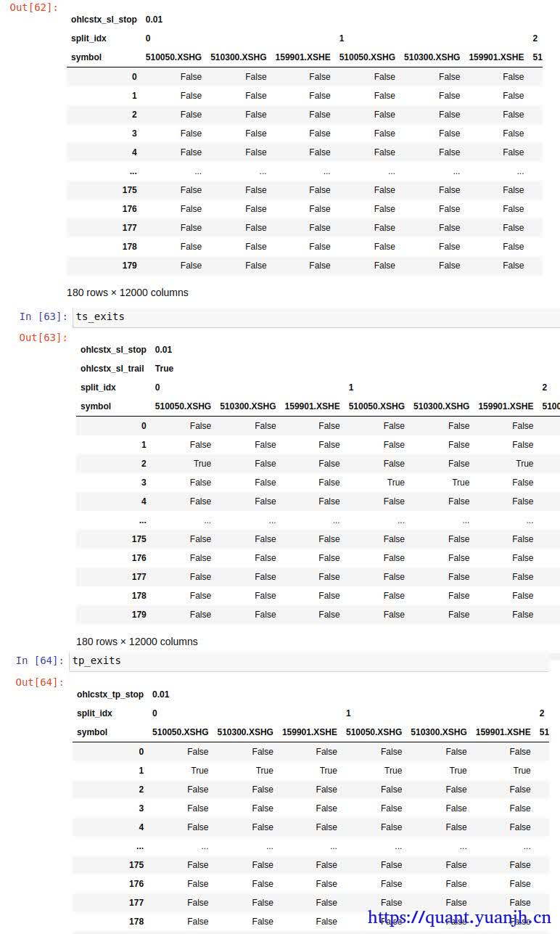
Task: Click the Out[63] output prompt
Action: pyautogui.click(x=43, y=337)
